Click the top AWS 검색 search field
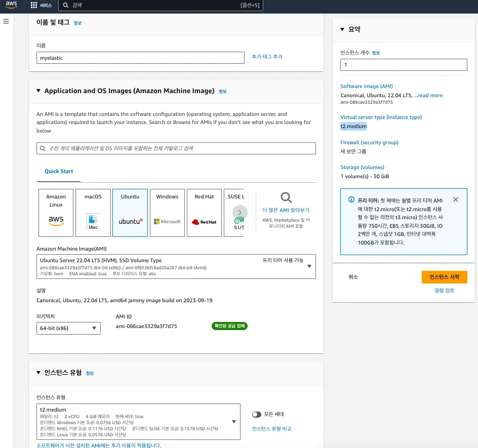Screen dimensions: 478x448 click(x=161, y=5)
